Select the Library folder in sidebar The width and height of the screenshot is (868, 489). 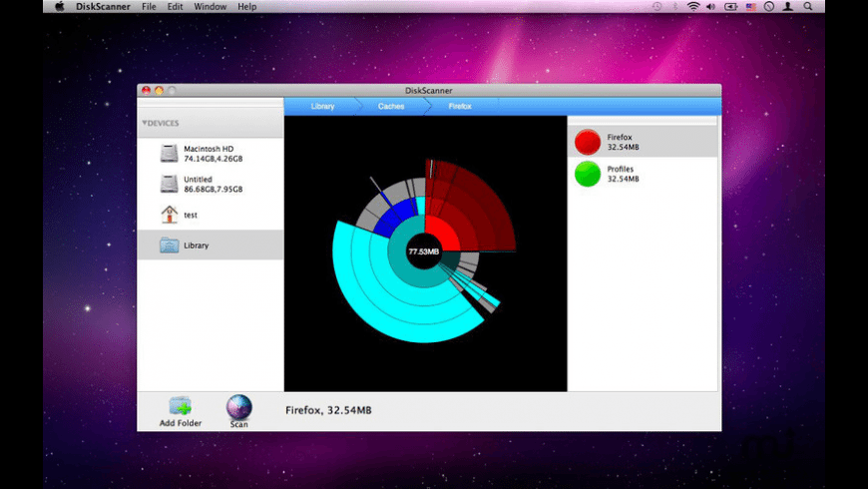(170, 245)
